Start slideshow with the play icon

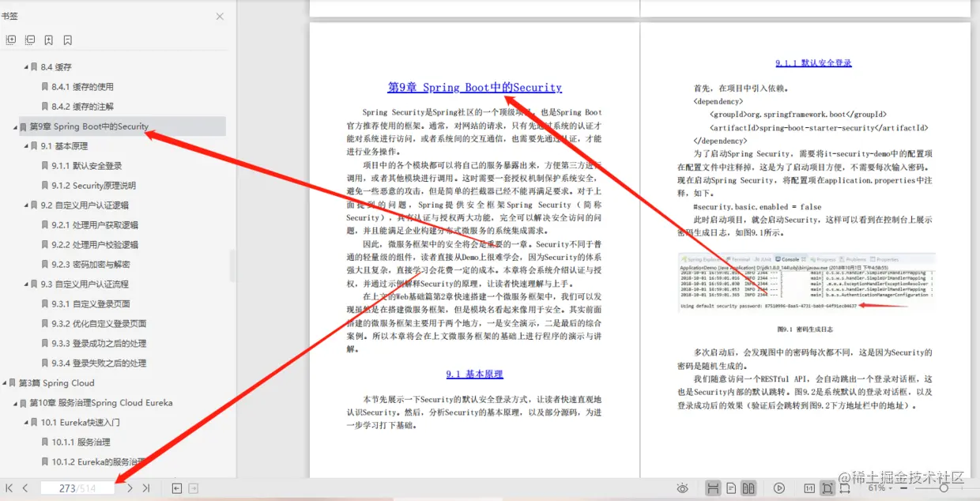(779, 488)
